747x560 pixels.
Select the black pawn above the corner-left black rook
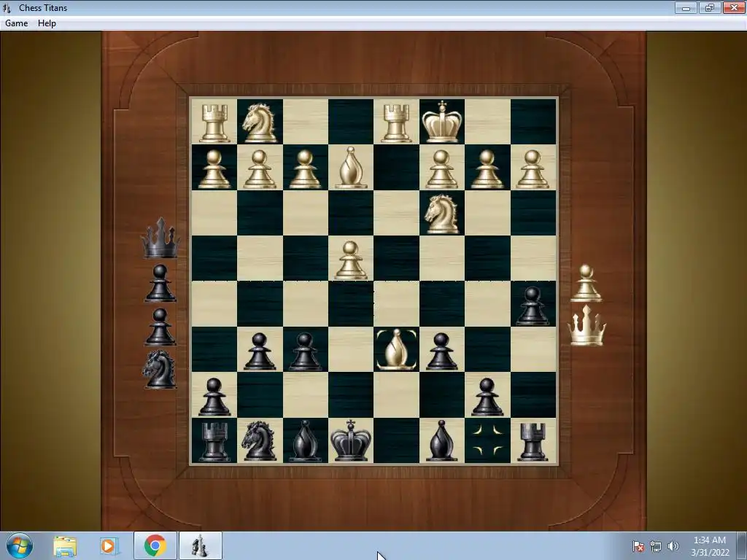[214, 397]
